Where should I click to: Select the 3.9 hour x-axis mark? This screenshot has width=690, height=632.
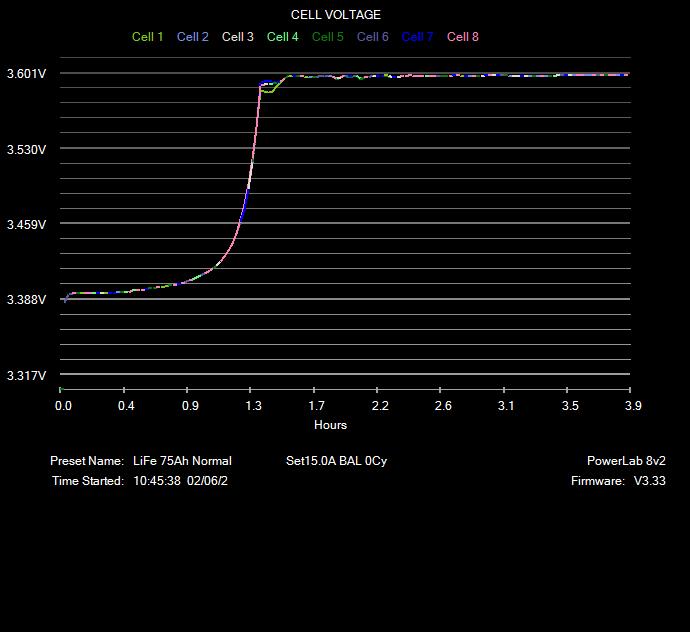632,406
